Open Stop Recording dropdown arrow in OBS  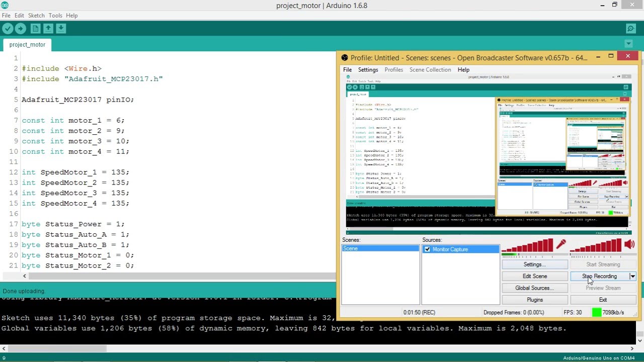coord(632,277)
